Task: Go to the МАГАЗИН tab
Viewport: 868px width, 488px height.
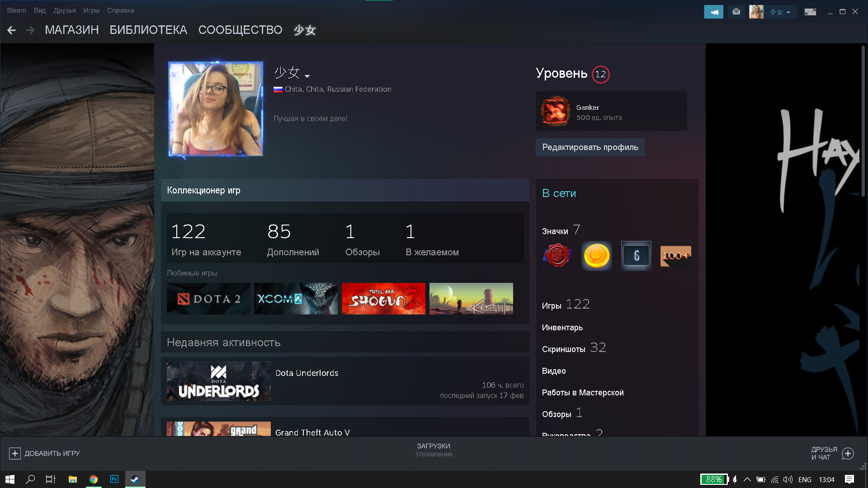Action: pos(72,30)
